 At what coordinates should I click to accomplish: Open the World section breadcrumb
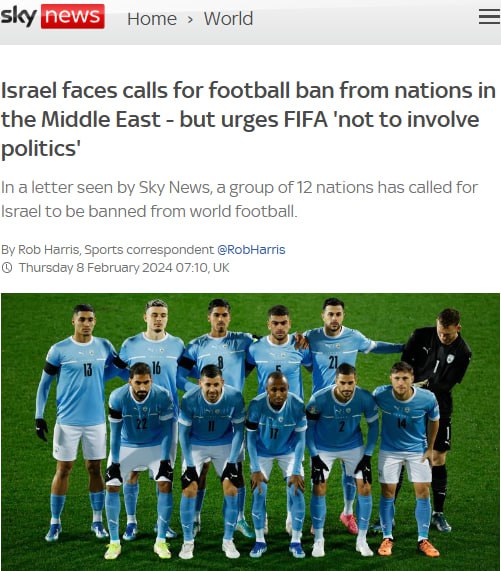pos(228,19)
